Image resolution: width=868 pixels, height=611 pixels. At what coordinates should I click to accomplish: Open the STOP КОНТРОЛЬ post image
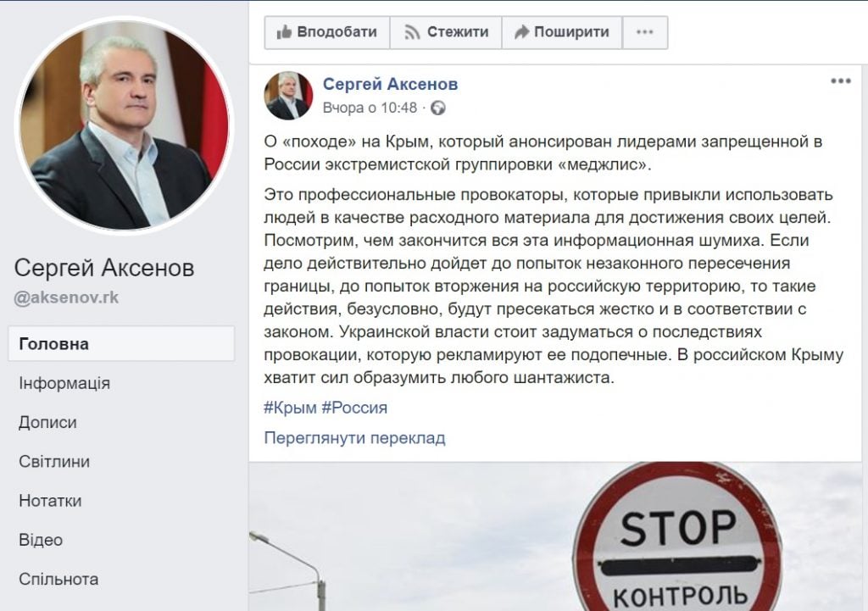point(558,536)
